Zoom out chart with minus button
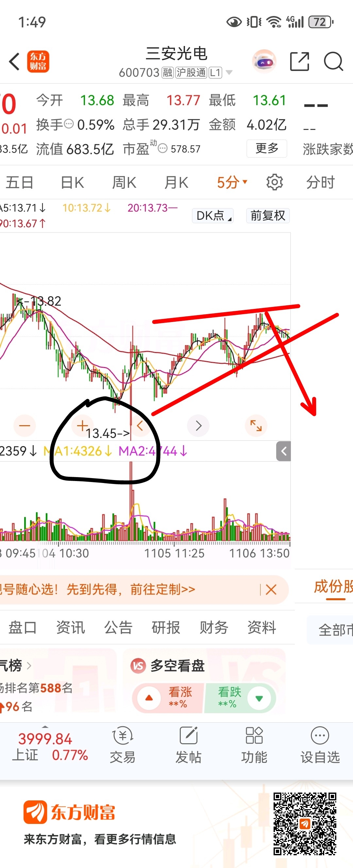The width and height of the screenshot is (353, 868). click(25, 426)
